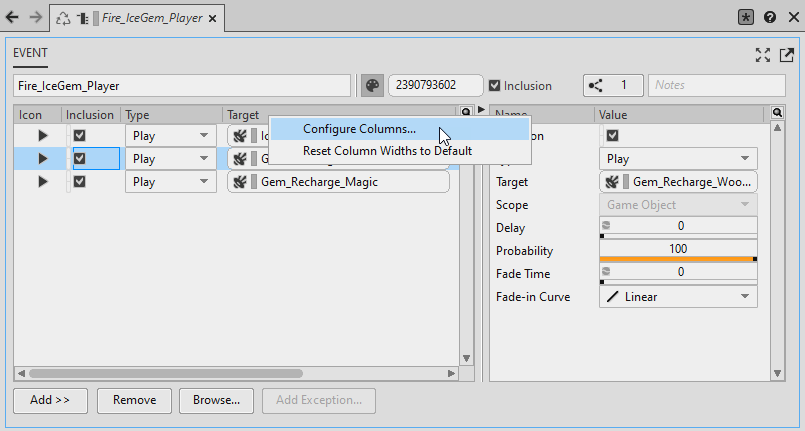Select Reset Column Widths to Default

(x=387, y=151)
